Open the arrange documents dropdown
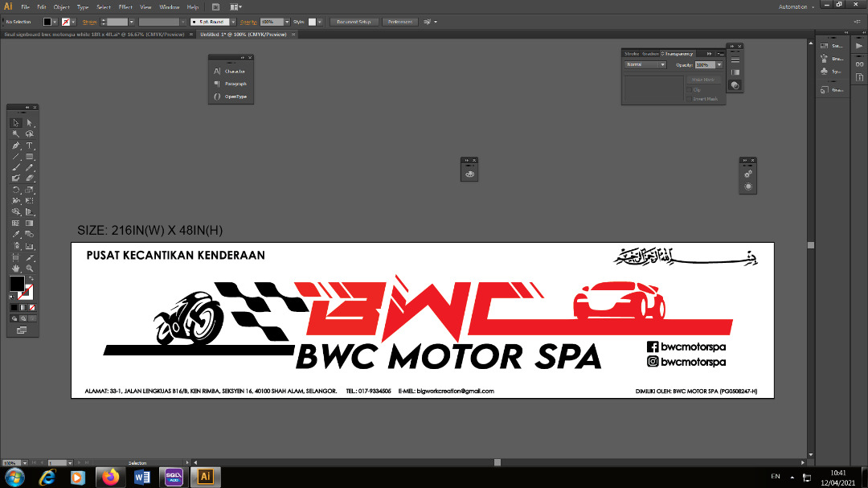Screen dimensions: 868x488 (235, 7)
